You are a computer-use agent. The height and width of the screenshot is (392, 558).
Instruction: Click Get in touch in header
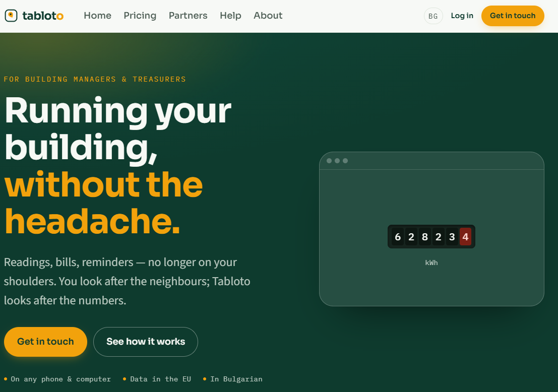click(513, 16)
